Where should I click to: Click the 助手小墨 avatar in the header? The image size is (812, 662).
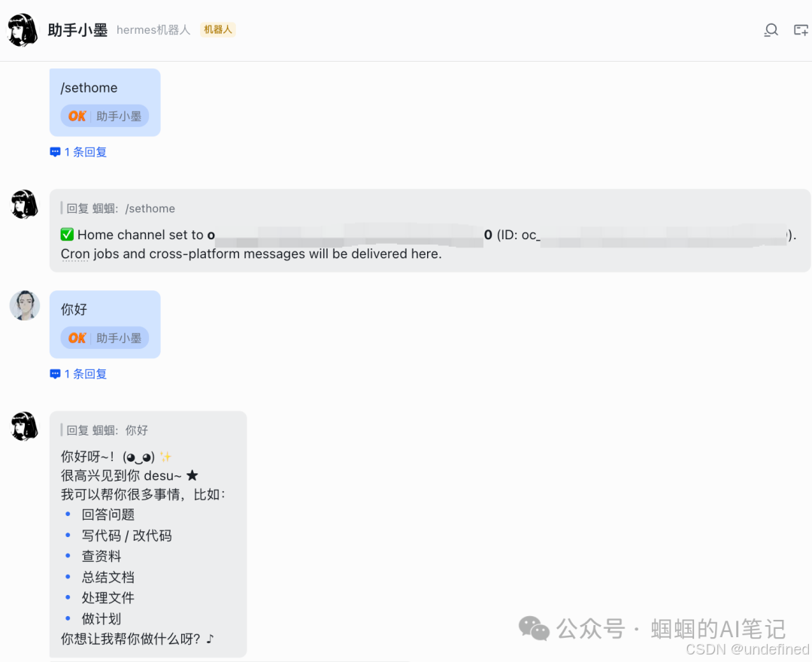click(21, 30)
